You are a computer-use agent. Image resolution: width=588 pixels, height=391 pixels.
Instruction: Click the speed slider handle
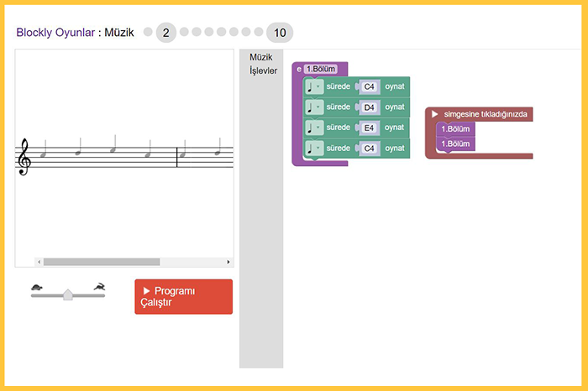pos(68,295)
